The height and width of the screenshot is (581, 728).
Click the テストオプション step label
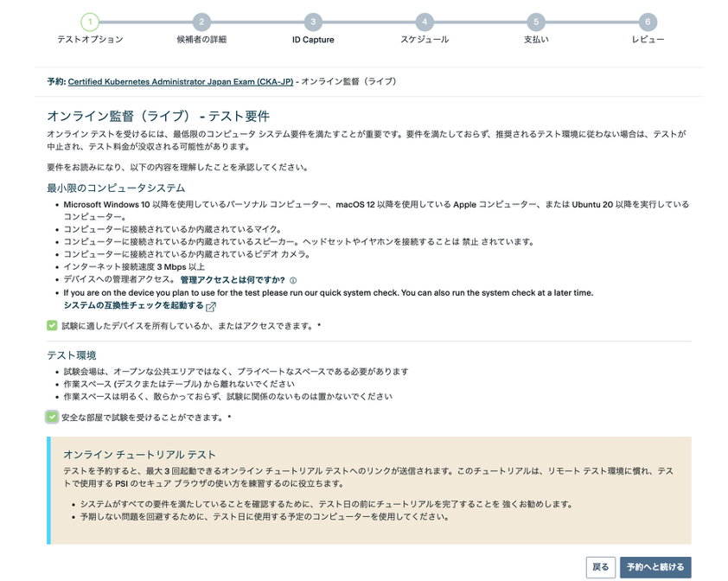click(90, 40)
